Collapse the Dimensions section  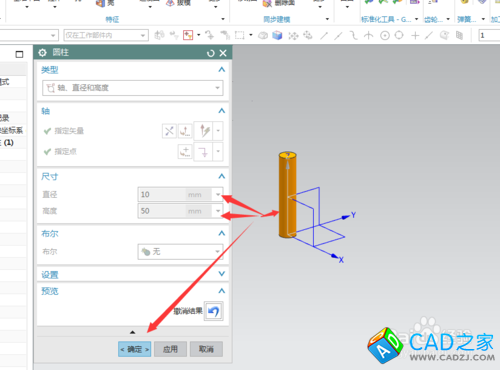point(222,176)
